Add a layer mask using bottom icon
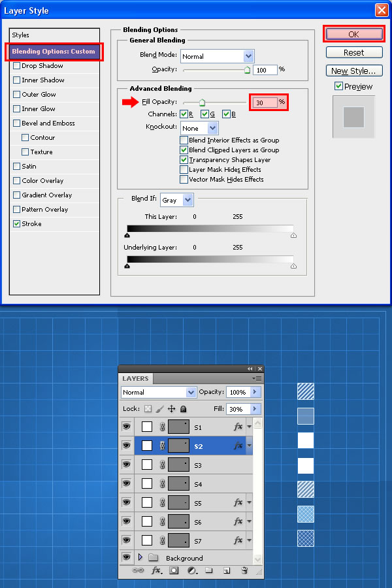 [174, 570]
